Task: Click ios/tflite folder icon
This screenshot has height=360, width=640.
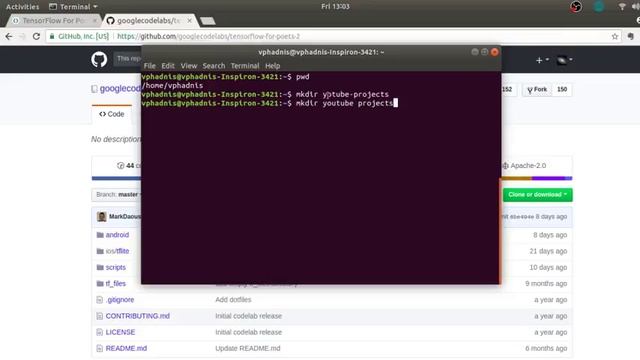Action: pyautogui.click(x=100, y=251)
